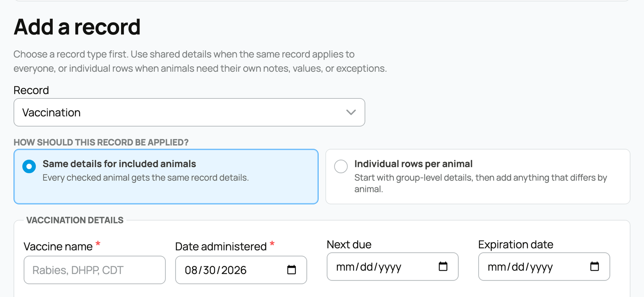Select Individual rows per animal radio
This screenshot has width=644, height=297.
click(341, 166)
